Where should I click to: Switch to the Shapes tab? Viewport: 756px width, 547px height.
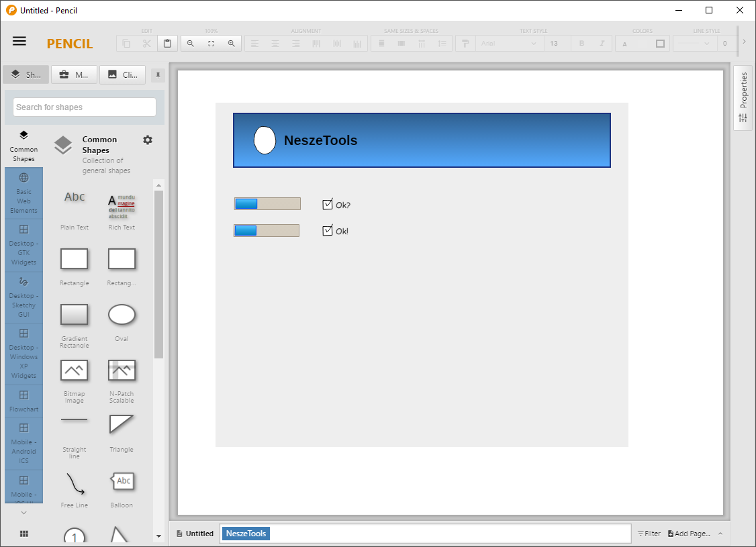pos(26,74)
